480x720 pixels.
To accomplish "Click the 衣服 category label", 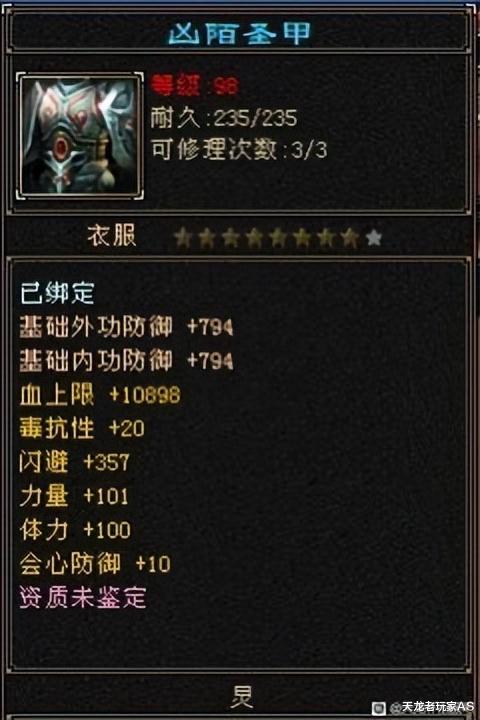I will (112, 236).
